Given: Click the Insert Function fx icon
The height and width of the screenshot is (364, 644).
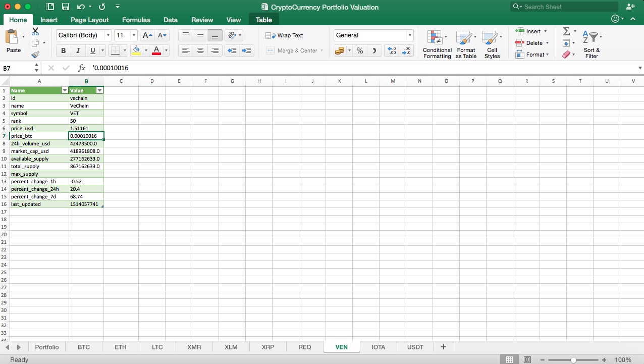Looking at the screenshot, I should tap(82, 68).
